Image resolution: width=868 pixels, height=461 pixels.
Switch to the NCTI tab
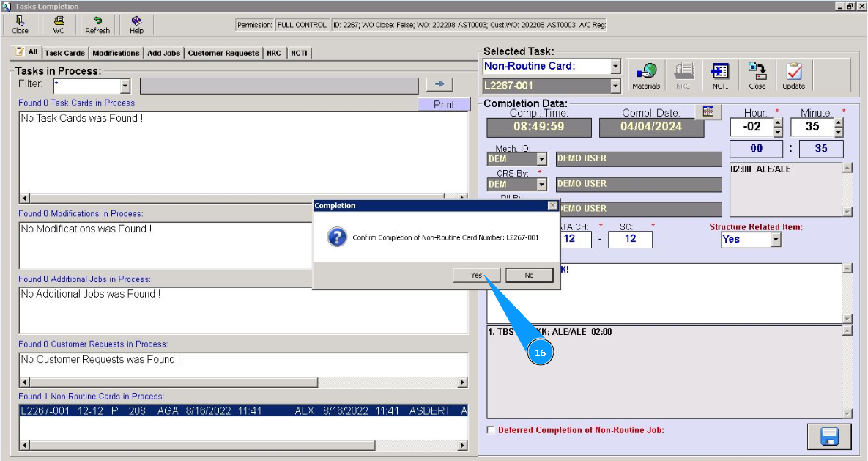coord(299,53)
